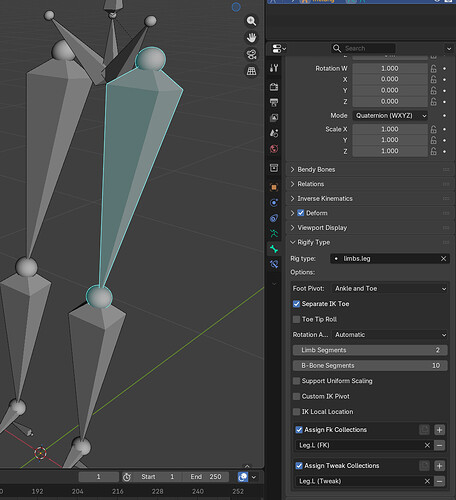Screen dimensions: 456x500
Task: Clear the Leg.L (FK) collection field
Action: tap(427, 445)
